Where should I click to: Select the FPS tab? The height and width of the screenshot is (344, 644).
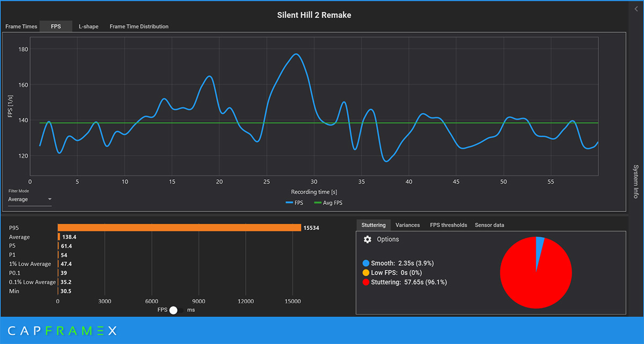pyautogui.click(x=56, y=26)
